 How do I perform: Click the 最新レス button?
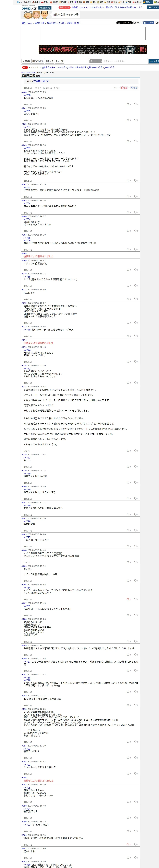coord(50,61)
